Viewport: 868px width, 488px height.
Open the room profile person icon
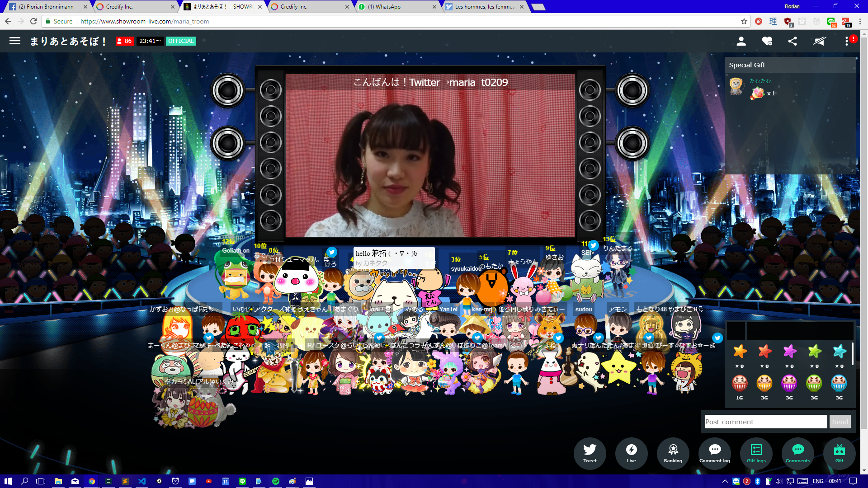click(x=741, y=41)
